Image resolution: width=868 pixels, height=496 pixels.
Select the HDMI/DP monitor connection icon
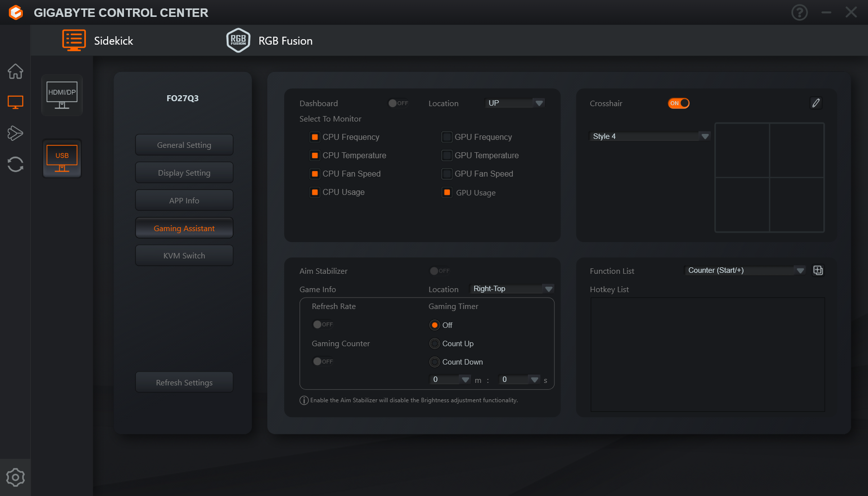tap(62, 95)
